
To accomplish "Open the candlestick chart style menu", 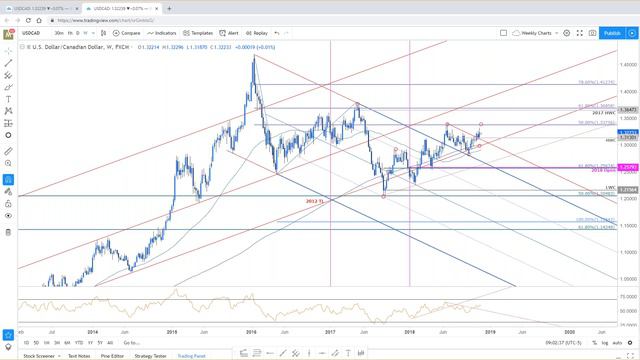I will [103, 33].
